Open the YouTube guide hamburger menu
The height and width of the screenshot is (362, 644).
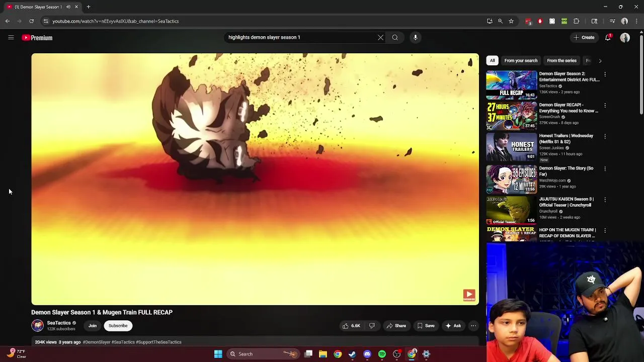click(11, 37)
